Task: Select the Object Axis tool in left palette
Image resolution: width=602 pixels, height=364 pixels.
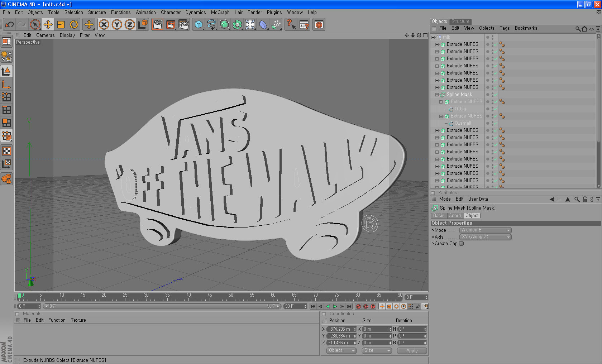Action: tap(6, 84)
